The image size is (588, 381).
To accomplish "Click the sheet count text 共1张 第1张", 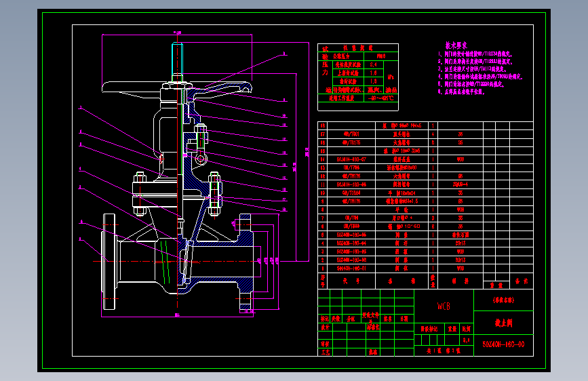I will 444,351.
